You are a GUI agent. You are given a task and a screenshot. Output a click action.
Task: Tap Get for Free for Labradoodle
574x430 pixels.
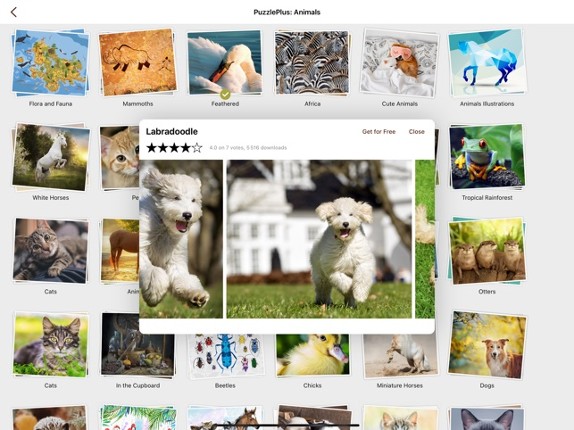click(379, 132)
